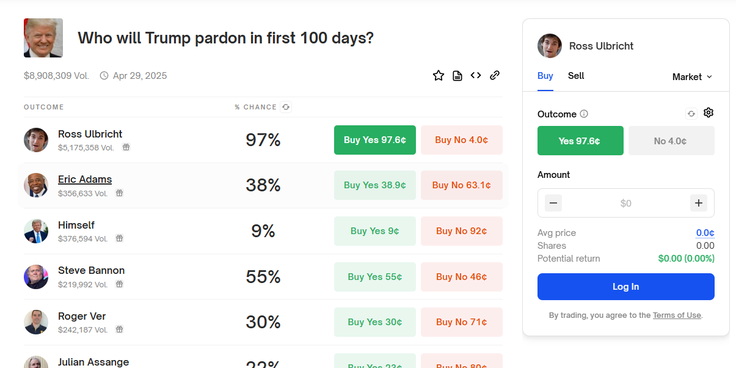Click refresh icon in Outcome panel
The width and height of the screenshot is (736, 368).
(x=691, y=114)
